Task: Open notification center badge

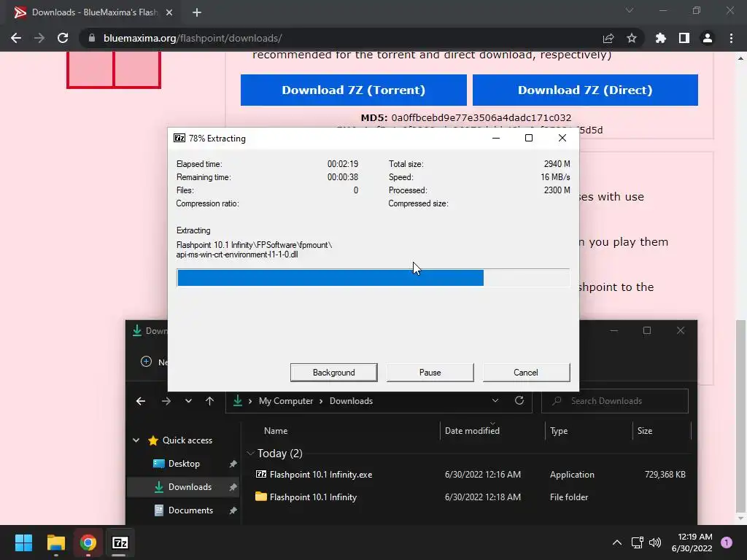Action: (x=727, y=542)
